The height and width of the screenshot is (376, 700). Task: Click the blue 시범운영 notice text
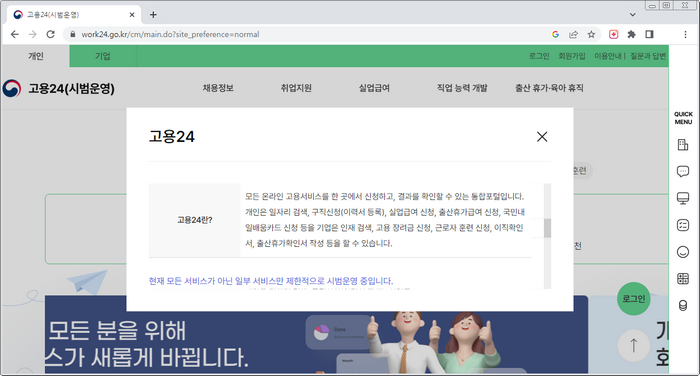click(271, 281)
